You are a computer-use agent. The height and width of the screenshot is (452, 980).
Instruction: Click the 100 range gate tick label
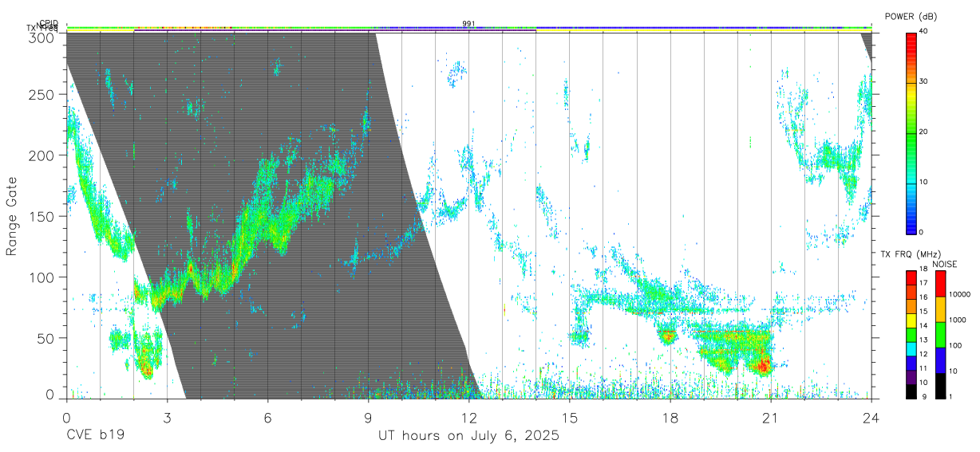tap(43, 277)
